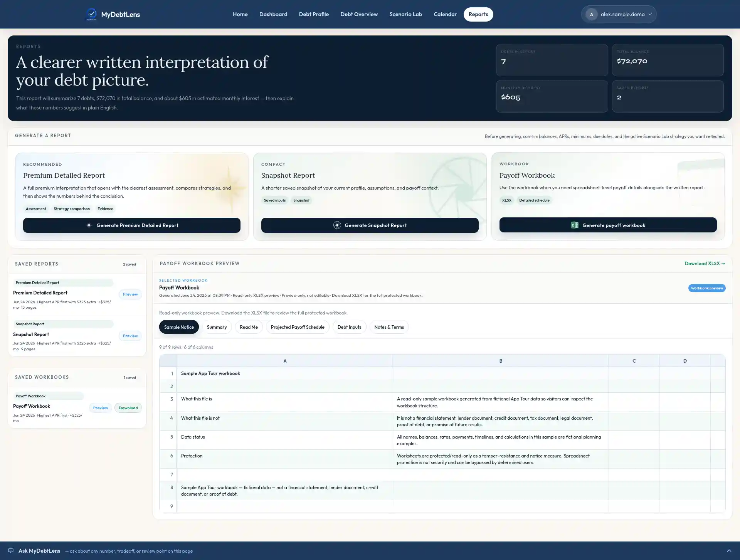Image resolution: width=740 pixels, height=560 pixels.
Task: Click the Saved inputs tag chip
Action: [275, 200]
